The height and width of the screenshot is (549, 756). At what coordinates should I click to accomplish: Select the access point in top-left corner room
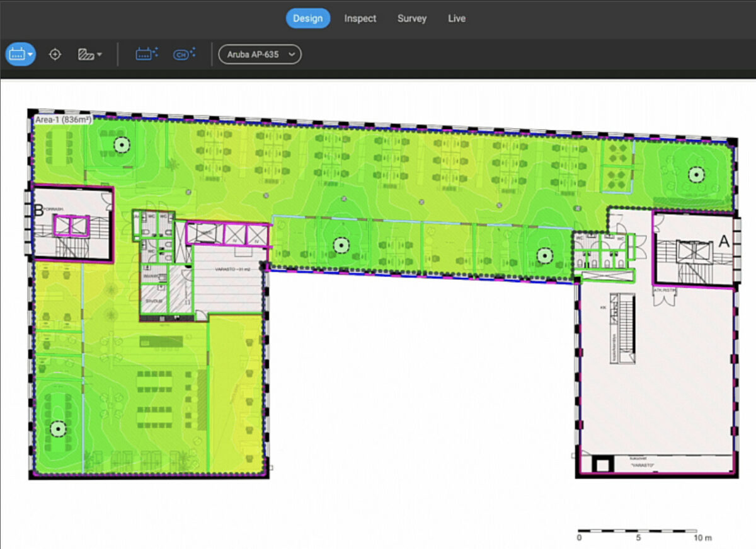[120, 145]
